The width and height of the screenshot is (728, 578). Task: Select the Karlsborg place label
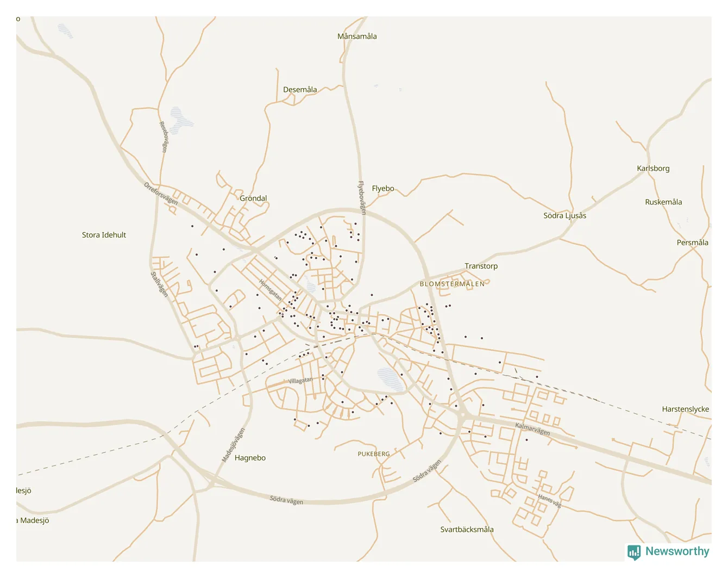click(653, 169)
